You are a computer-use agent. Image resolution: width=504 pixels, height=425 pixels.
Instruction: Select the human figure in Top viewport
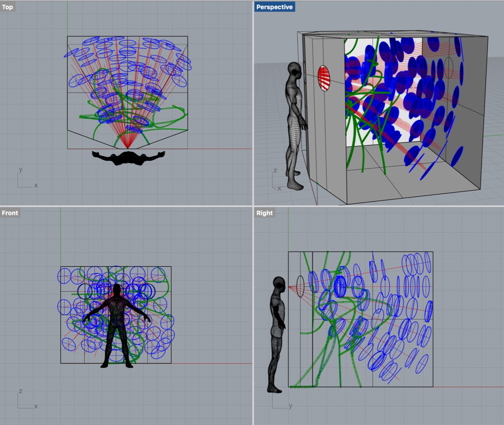[129, 158]
